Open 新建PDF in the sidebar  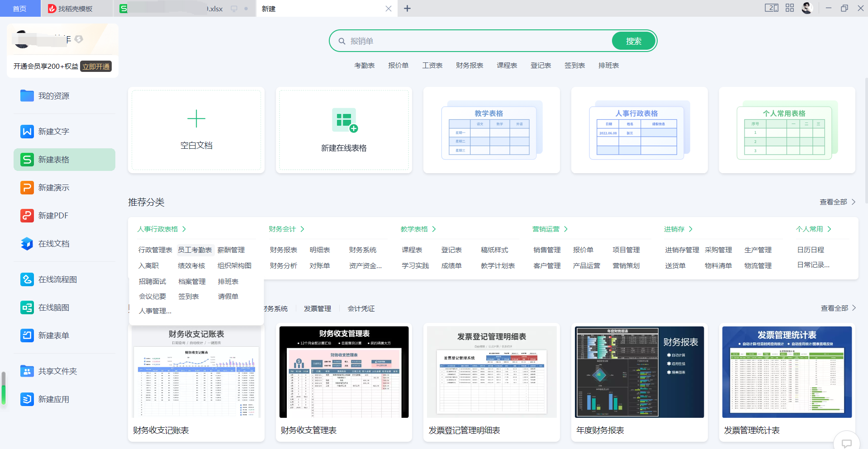click(x=53, y=215)
